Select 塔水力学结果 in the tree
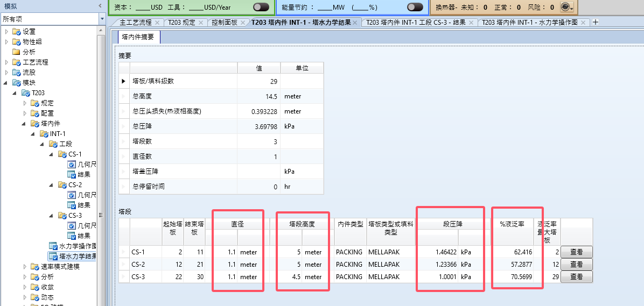The image size is (644, 306). 78,257
